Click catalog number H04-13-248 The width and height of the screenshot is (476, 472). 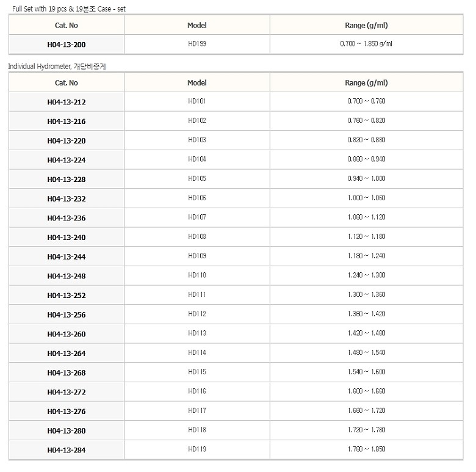[x=67, y=276]
